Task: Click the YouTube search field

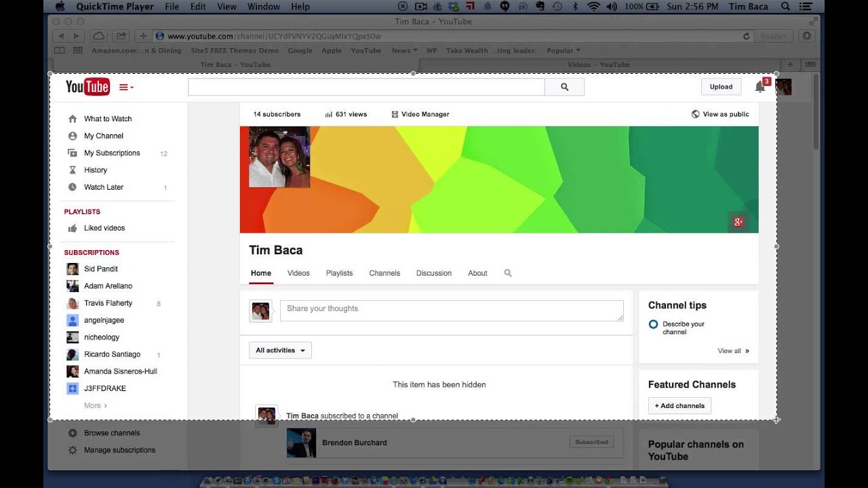Action: click(366, 87)
